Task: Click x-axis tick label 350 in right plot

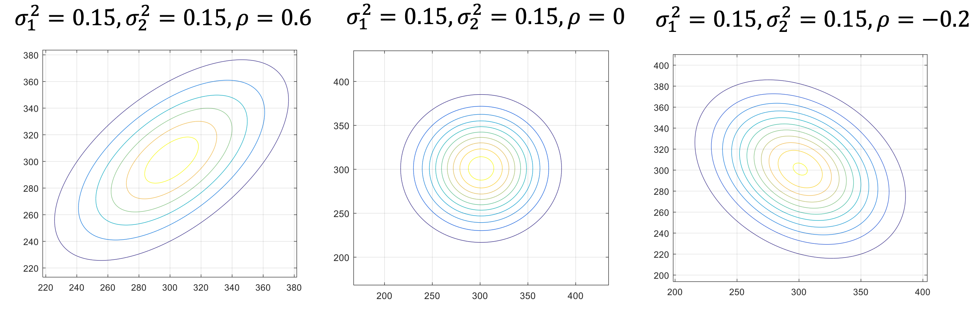Action: [x=861, y=292]
